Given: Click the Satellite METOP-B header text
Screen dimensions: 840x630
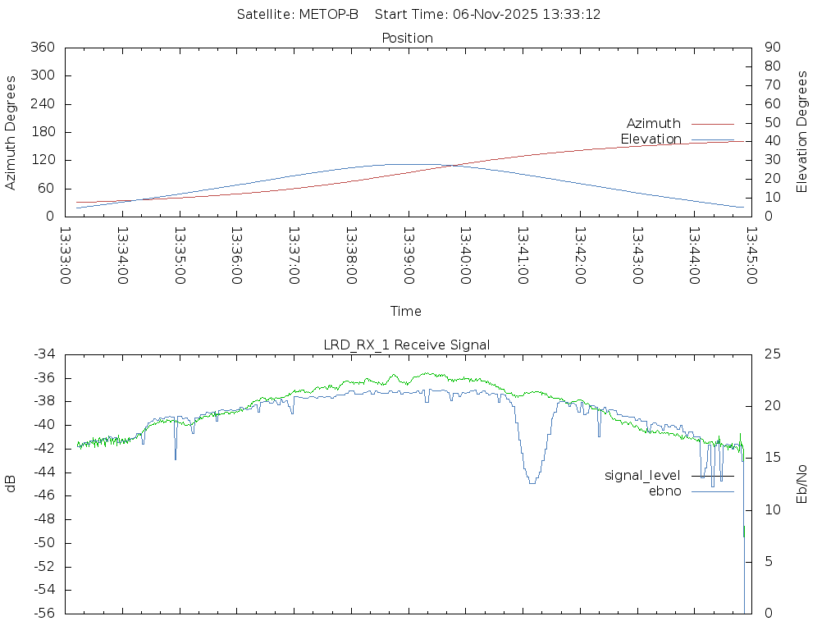Looking at the screenshot, I should [298, 14].
